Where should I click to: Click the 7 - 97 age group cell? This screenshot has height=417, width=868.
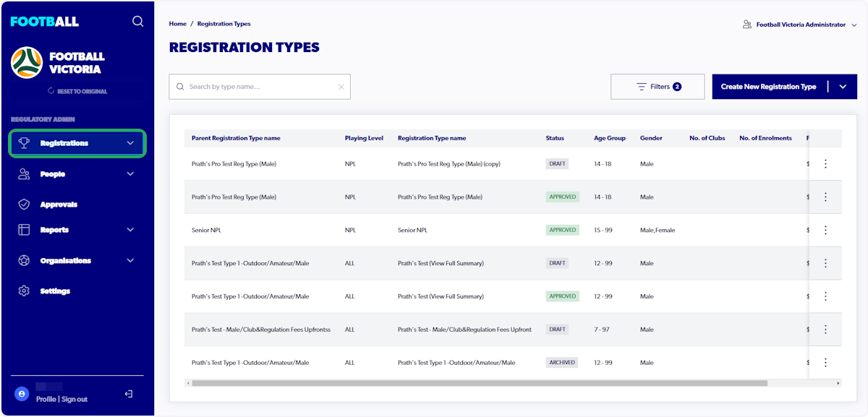point(602,330)
